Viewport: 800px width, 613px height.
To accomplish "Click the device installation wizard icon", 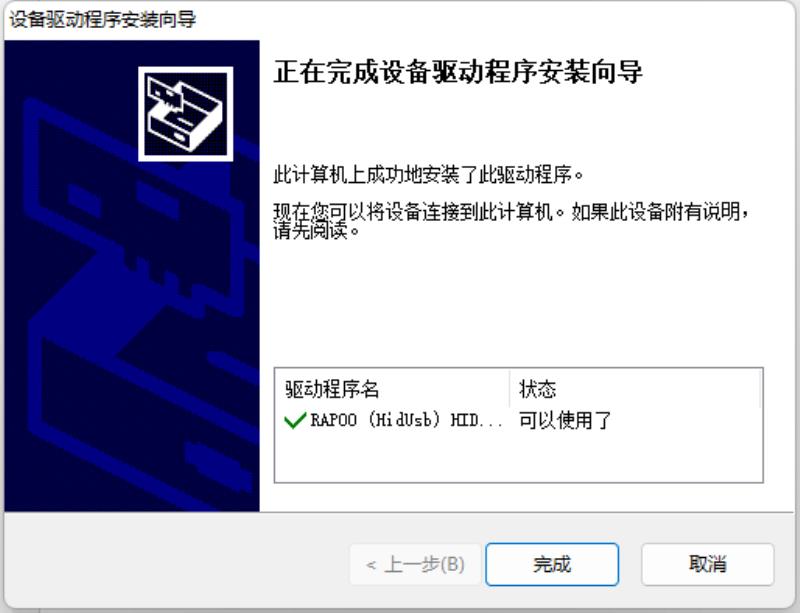I will pos(186,114).
